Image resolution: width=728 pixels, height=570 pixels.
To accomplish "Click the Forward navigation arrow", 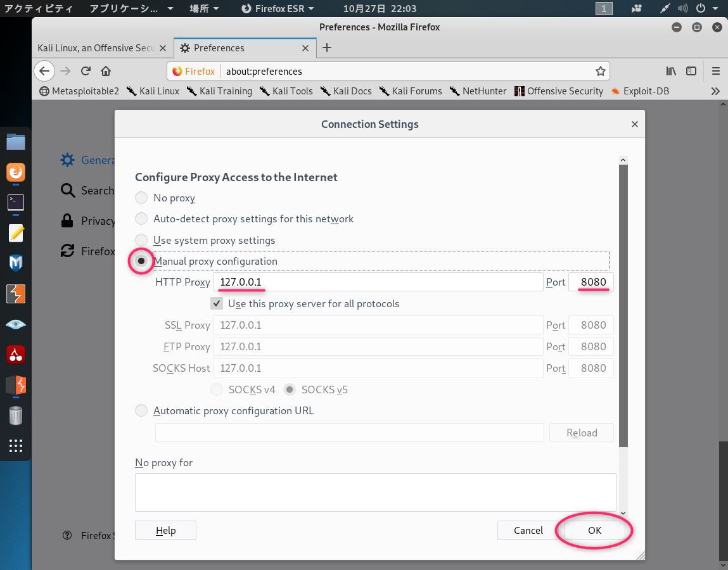I will pos(65,71).
